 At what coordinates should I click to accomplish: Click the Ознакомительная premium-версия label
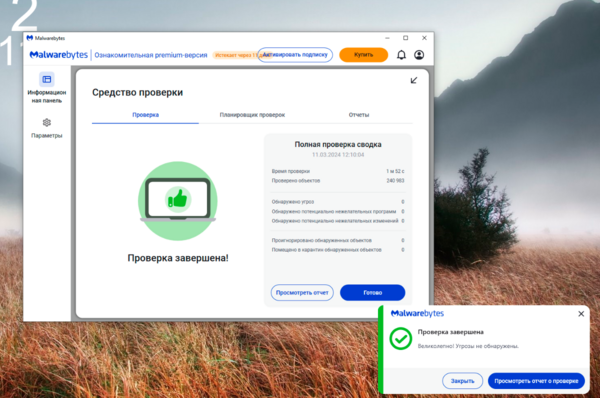151,55
